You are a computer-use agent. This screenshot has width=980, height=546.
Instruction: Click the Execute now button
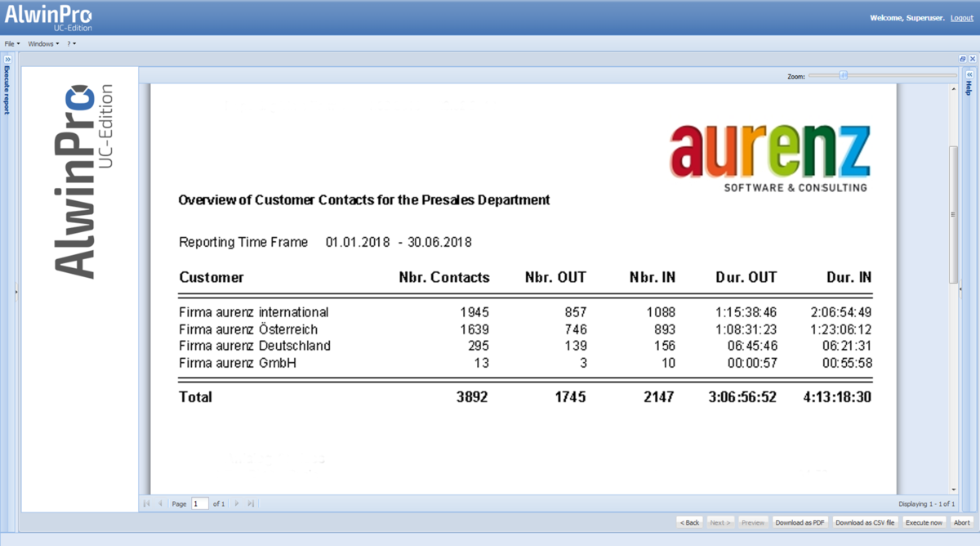coord(924,522)
